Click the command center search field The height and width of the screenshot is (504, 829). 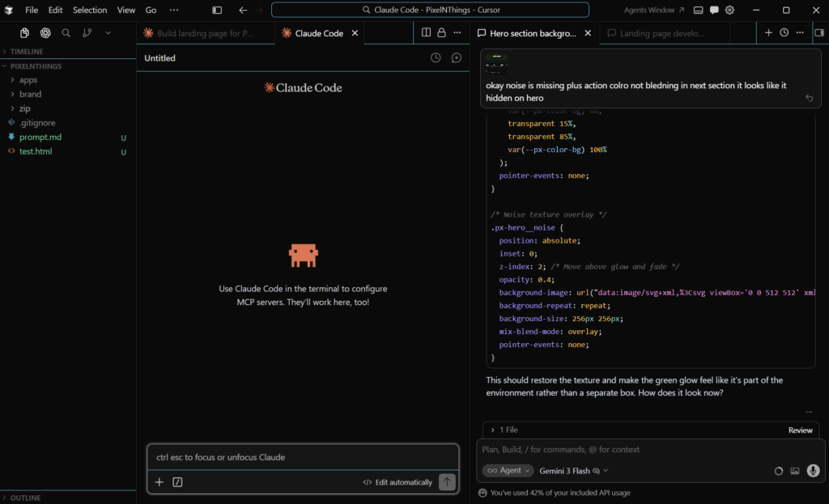430,10
